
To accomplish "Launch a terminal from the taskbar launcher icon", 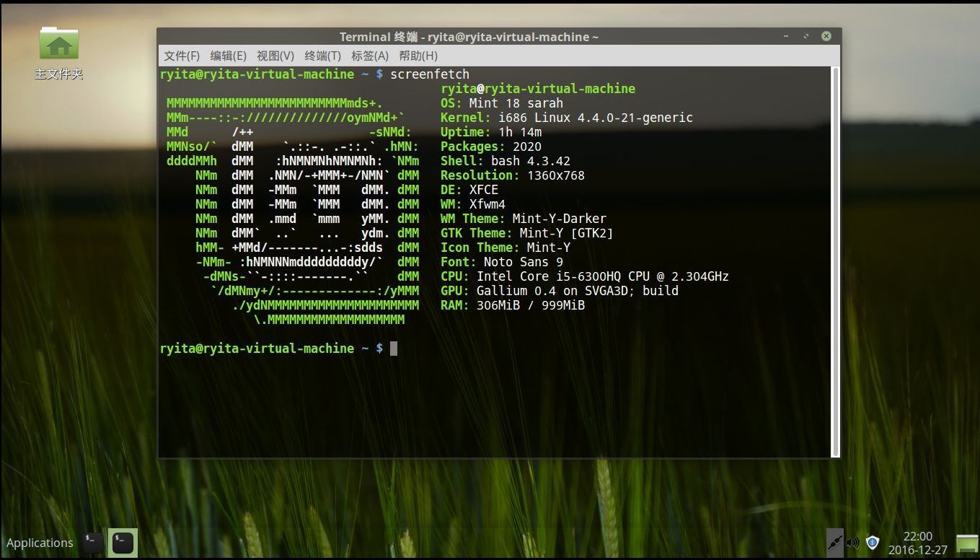I will 93,542.
